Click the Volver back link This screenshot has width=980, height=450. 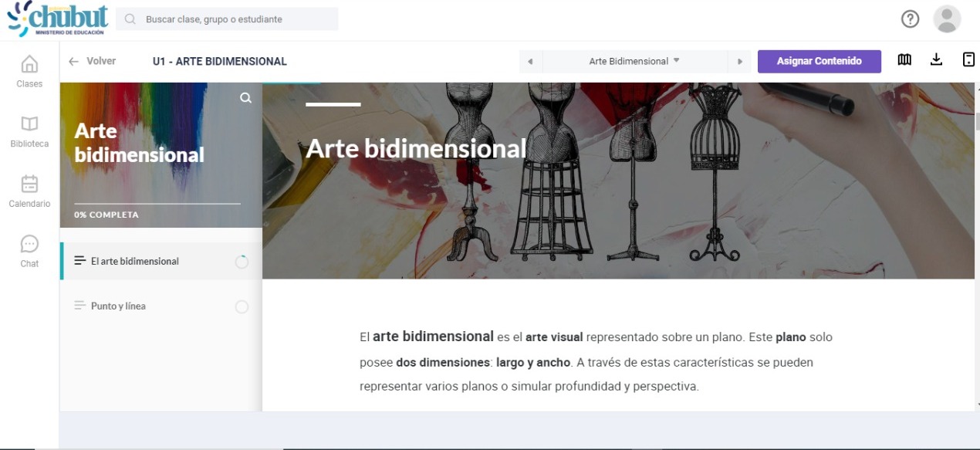[93, 61]
